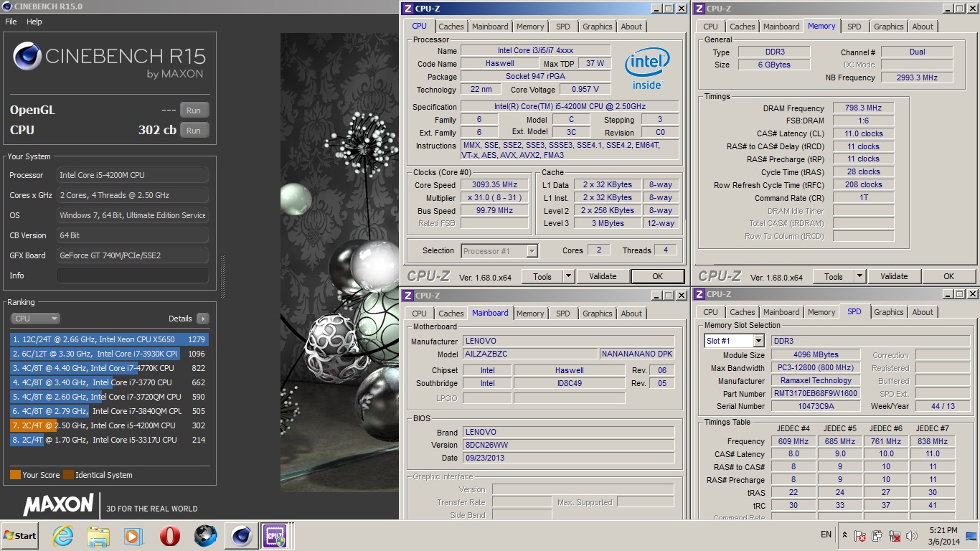Open About tab in CPU-Z processor window

click(632, 27)
